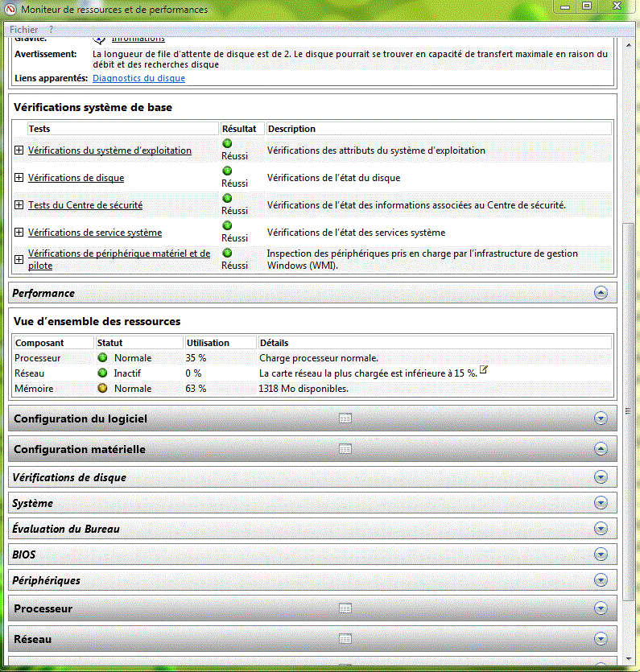
Task: Click table icon in Processeur header
Action: tap(345, 608)
